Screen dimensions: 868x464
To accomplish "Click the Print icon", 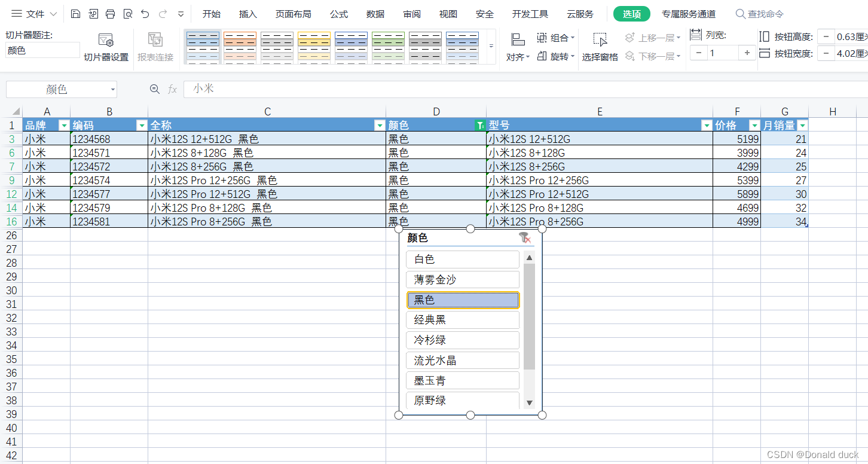I will [x=110, y=14].
